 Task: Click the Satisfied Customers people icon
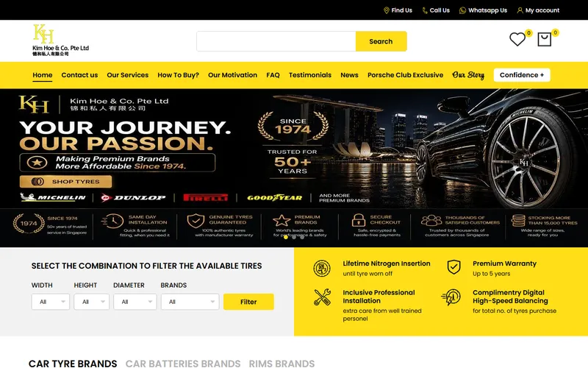point(431,220)
